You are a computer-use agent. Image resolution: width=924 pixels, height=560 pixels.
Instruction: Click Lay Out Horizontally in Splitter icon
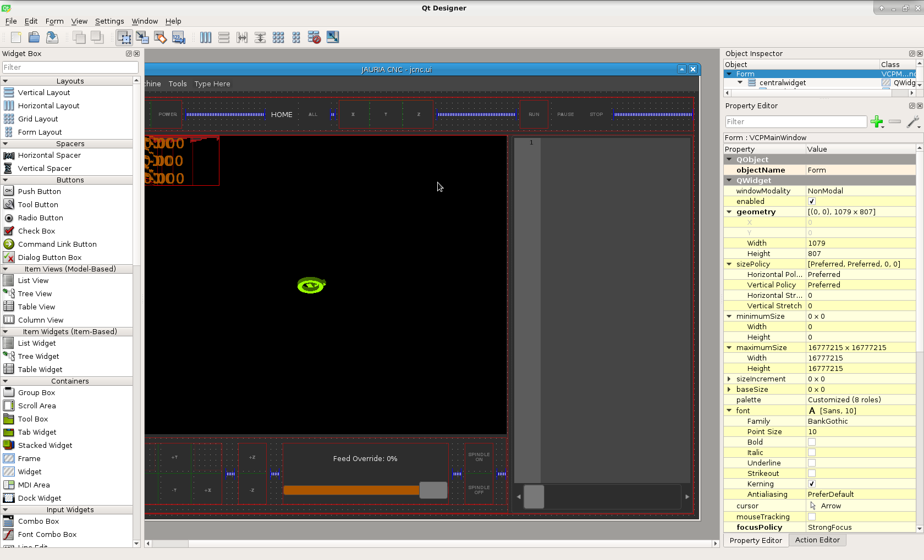[242, 37]
